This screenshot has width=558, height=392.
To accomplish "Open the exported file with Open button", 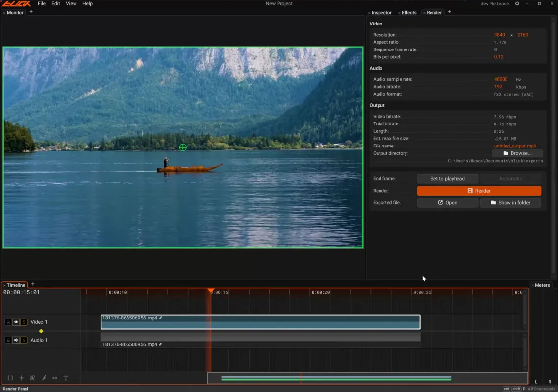I will [x=447, y=203].
